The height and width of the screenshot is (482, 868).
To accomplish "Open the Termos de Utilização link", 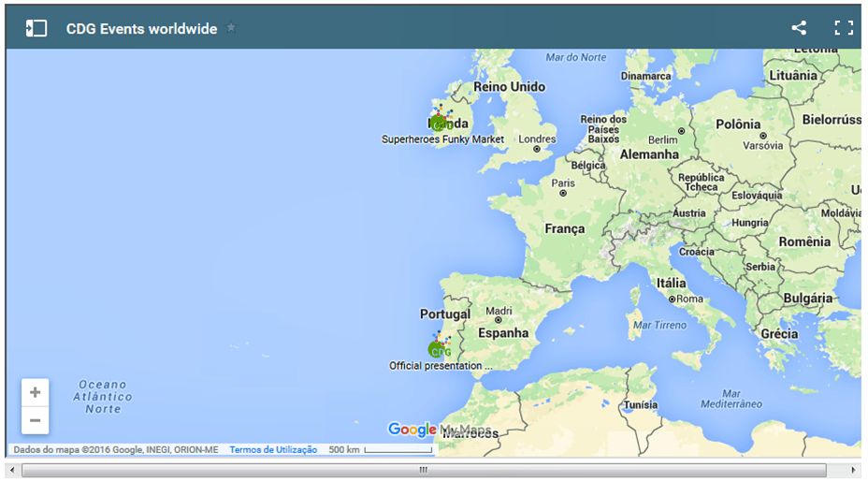I will tap(273, 450).
